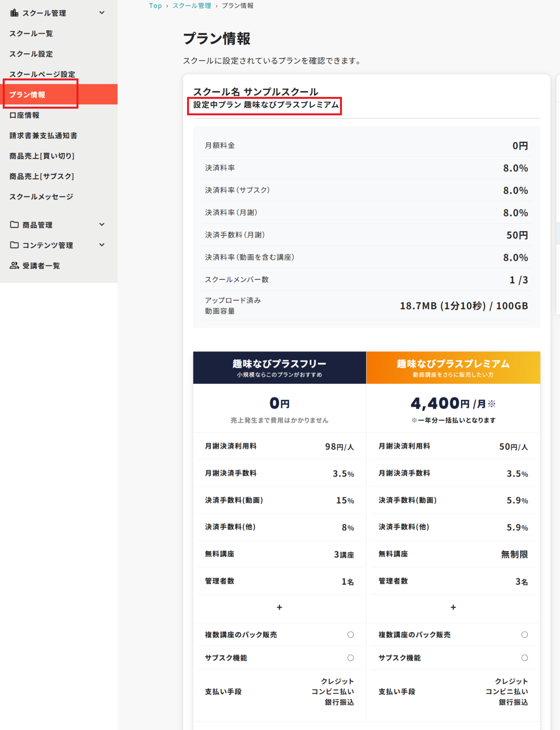This screenshot has width=560, height=730.
Task: Click the building icon beside スクール管理
Action: tap(14, 13)
